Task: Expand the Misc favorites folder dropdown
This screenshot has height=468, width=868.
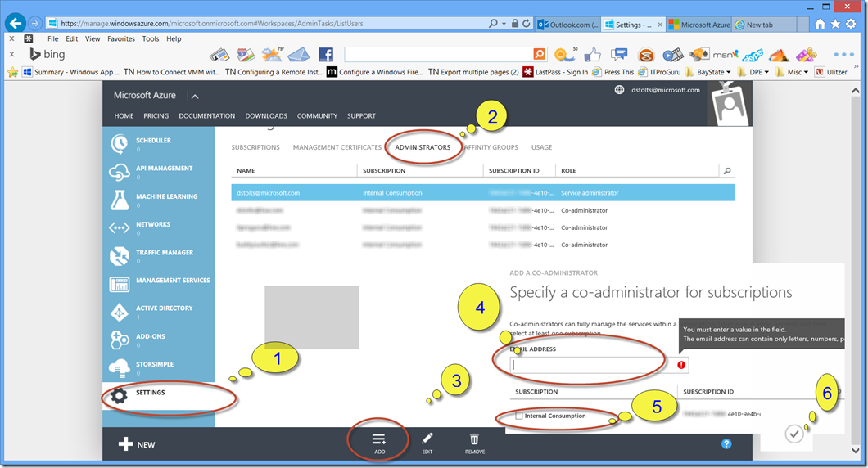Action: [806, 72]
